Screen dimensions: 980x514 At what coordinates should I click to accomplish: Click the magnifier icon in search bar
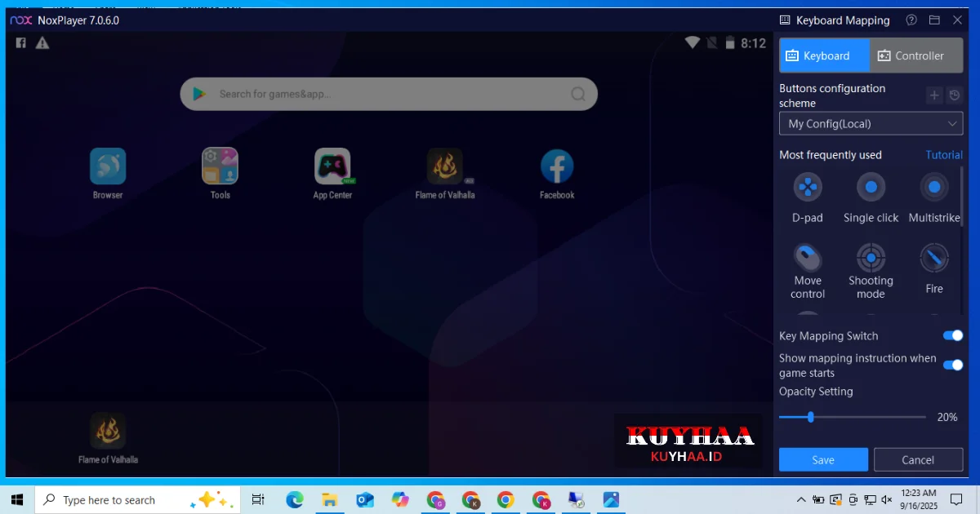578,94
